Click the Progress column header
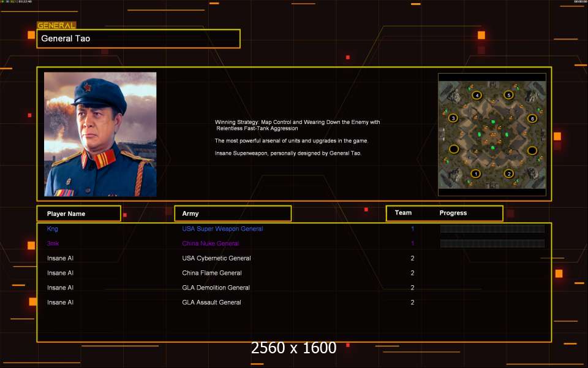 point(453,213)
